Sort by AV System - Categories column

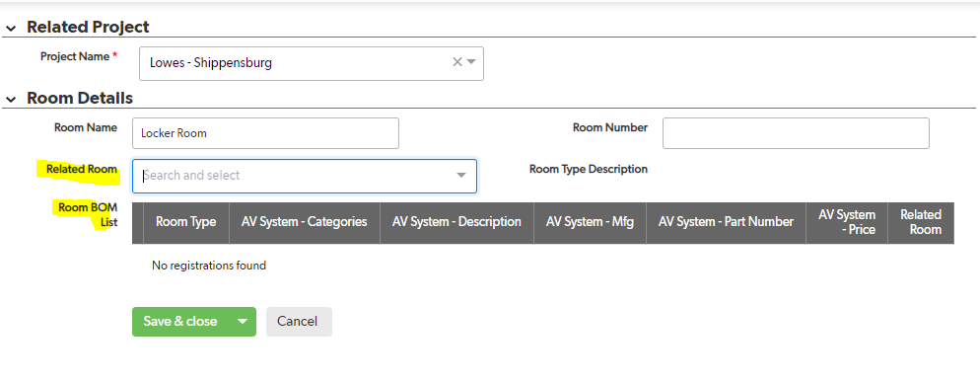click(x=305, y=222)
